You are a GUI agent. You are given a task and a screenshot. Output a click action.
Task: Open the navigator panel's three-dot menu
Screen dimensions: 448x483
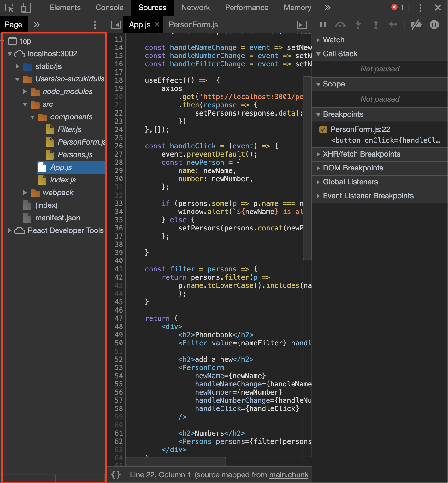(x=95, y=24)
